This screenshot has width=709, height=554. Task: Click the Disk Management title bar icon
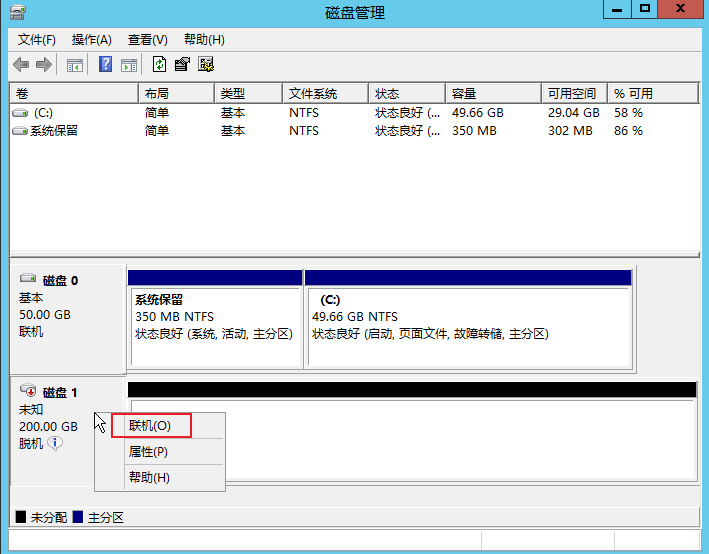(18, 12)
